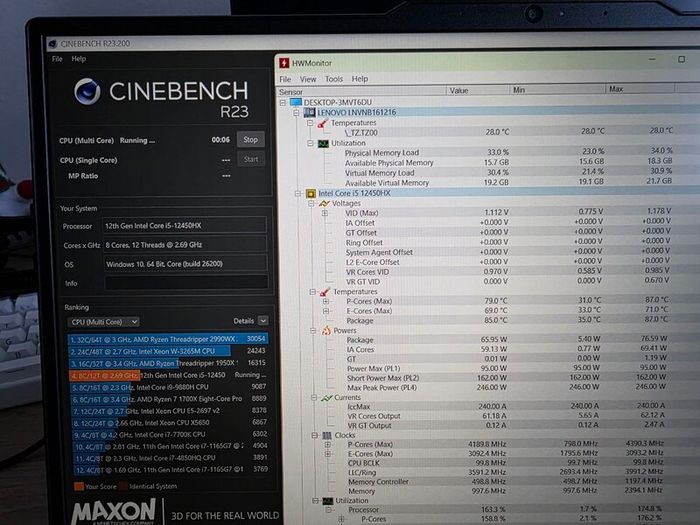Screen dimensions: 700x525
Task: Open the Cinebench Help menu
Action: click(79, 59)
